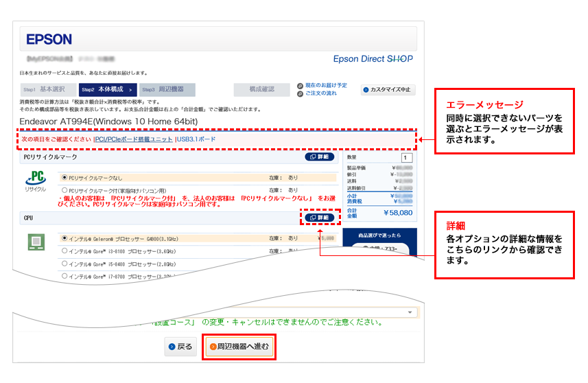Screen dimensions: 588x383
Task: Go to Step1 基本選択 tab
Action: tap(45, 89)
